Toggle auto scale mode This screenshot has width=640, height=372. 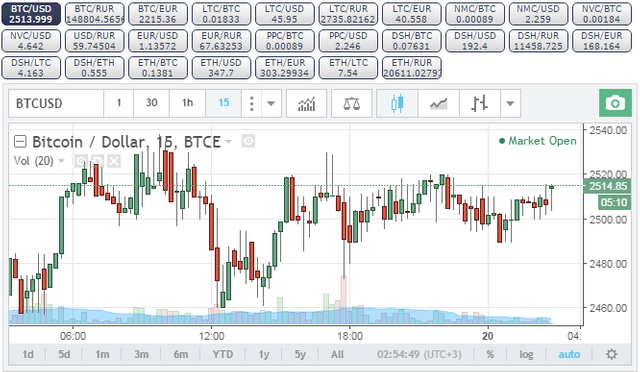(569, 354)
